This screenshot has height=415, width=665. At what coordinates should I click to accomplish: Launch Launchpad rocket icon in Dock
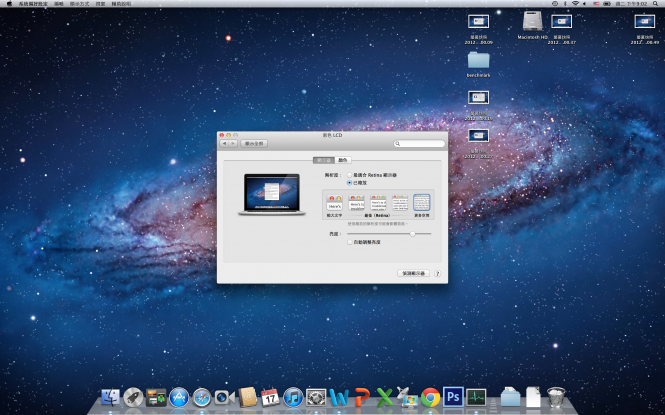pyautogui.click(x=133, y=398)
